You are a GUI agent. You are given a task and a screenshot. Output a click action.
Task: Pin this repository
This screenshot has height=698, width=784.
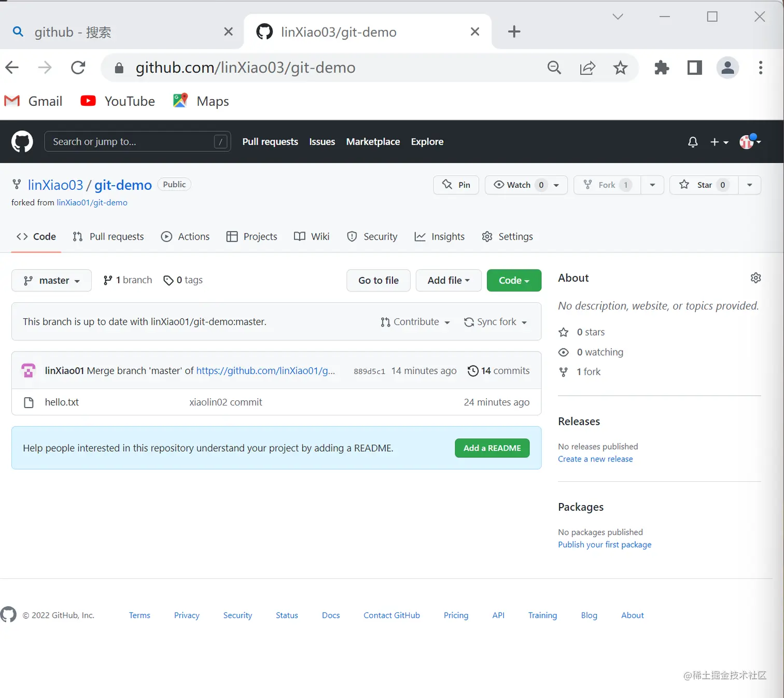(456, 185)
